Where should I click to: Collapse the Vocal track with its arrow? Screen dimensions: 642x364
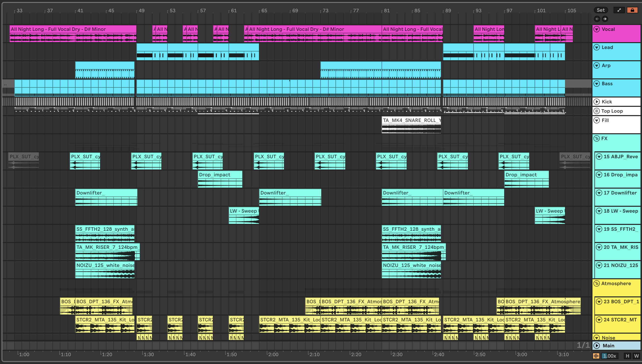pyautogui.click(x=597, y=29)
